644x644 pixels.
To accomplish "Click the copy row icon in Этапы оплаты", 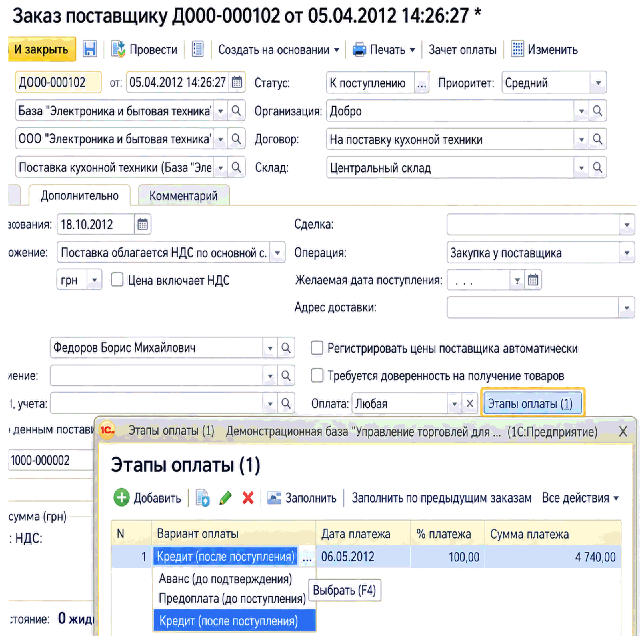I will point(203,498).
